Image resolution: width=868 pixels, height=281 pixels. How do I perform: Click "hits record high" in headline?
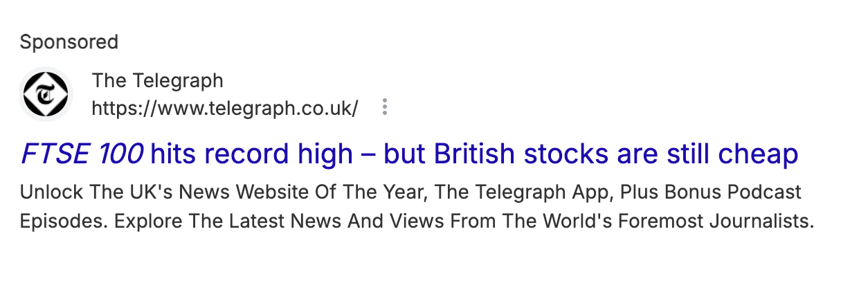[251, 154]
